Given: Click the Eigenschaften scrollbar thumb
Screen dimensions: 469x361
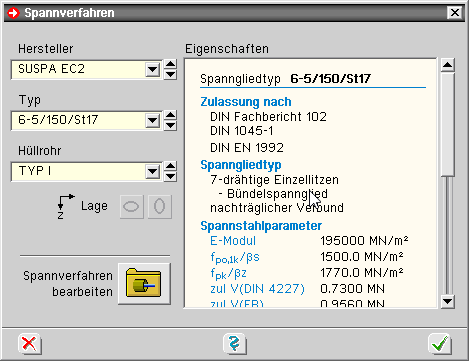Looking at the screenshot, I should pos(447,124).
